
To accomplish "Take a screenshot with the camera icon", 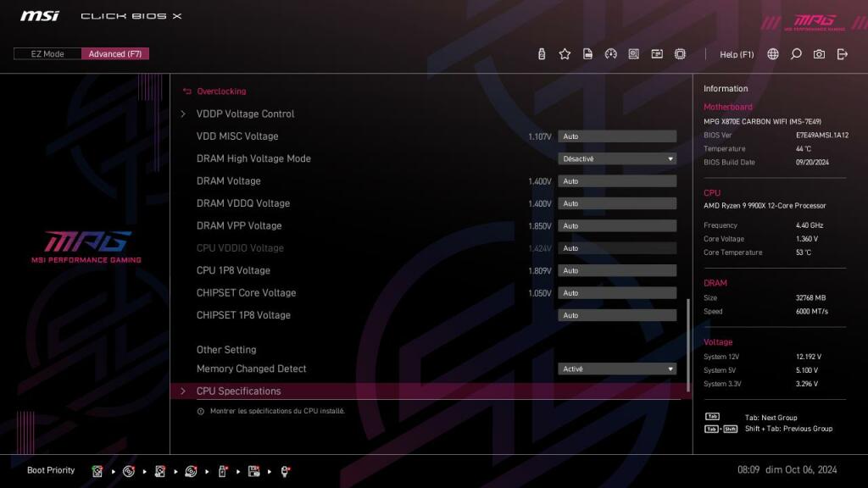I will point(819,53).
